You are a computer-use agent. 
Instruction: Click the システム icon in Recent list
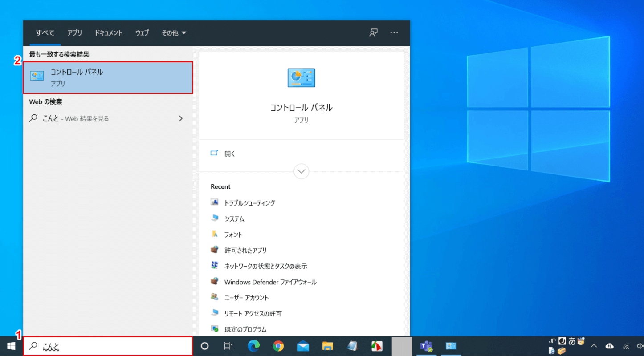[215, 218]
